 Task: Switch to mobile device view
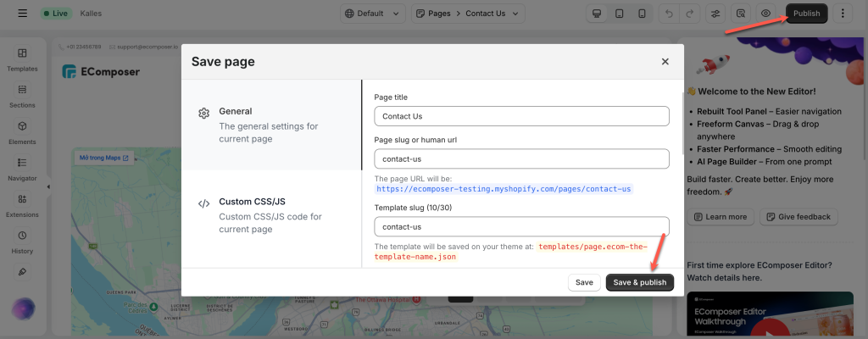[x=643, y=14]
